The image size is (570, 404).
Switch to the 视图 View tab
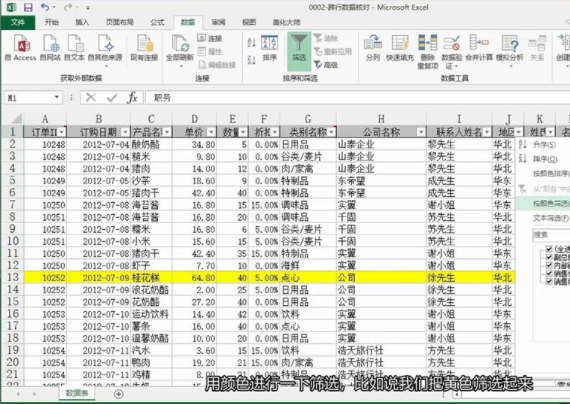[x=249, y=22]
